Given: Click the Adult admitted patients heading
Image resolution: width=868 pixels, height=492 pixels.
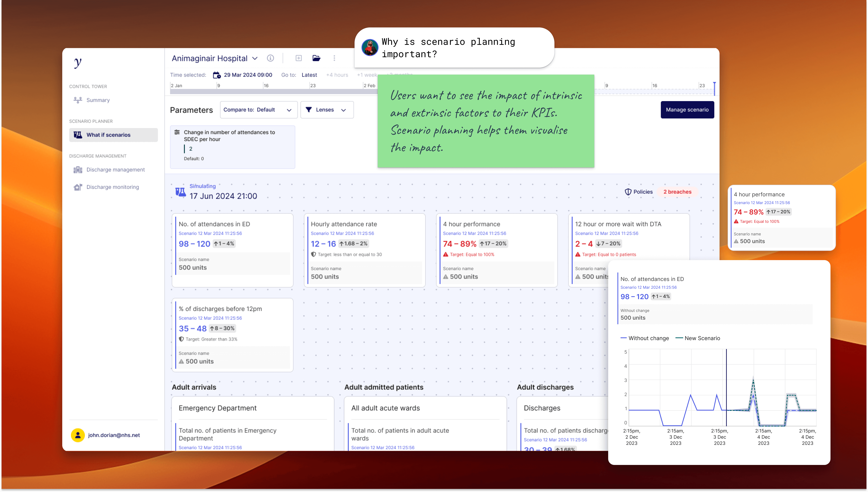Looking at the screenshot, I should 384,387.
